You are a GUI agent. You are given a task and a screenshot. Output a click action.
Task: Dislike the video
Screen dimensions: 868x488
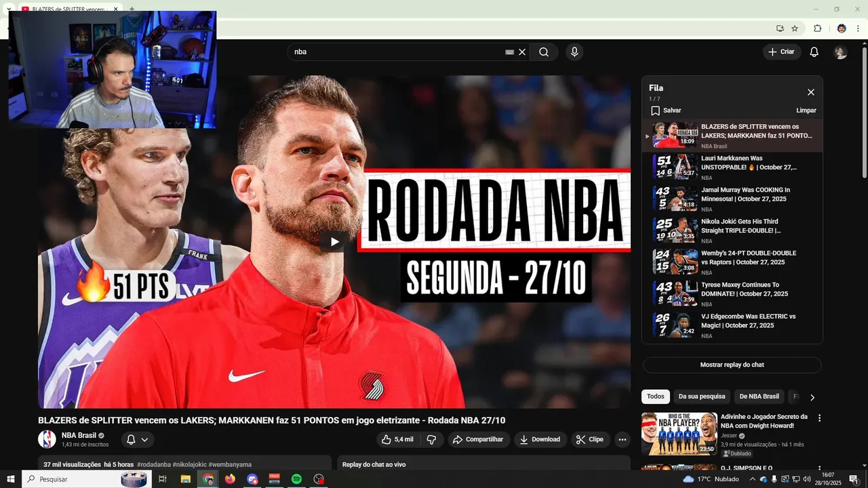point(431,439)
